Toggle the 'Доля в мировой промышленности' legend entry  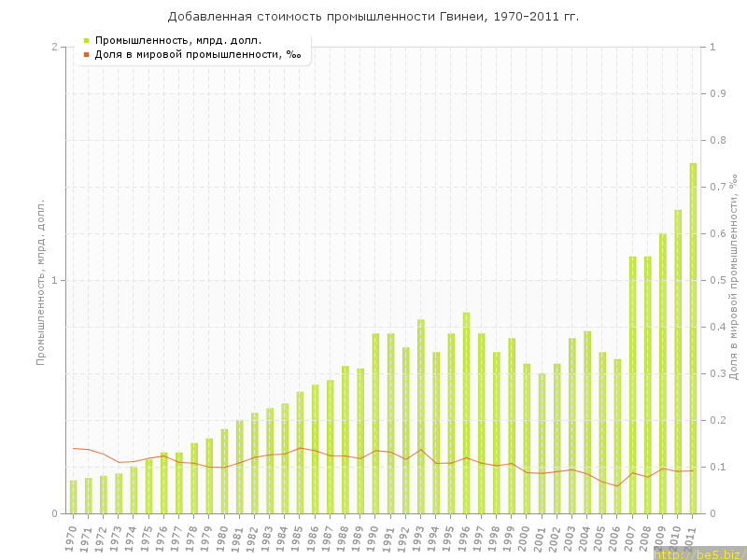tap(198, 54)
